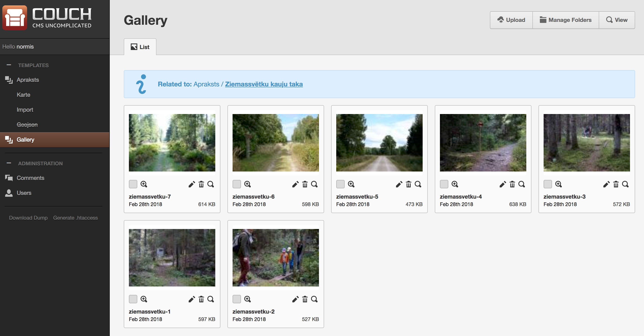This screenshot has width=644, height=336.
Task: Collapse the ADMINISTRATION sidebar section
Action: pos(9,163)
